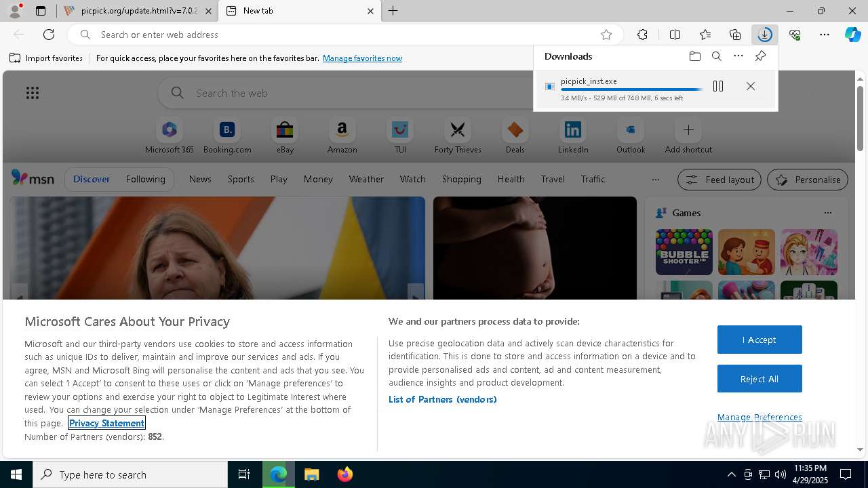Open Split screen view
The width and height of the screenshot is (868, 488).
point(675,35)
